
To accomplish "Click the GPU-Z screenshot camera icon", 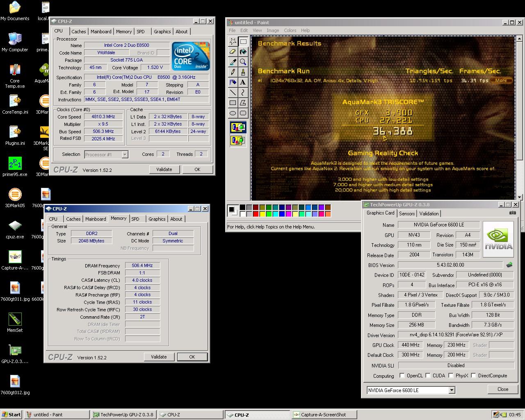I will (x=513, y=212).
